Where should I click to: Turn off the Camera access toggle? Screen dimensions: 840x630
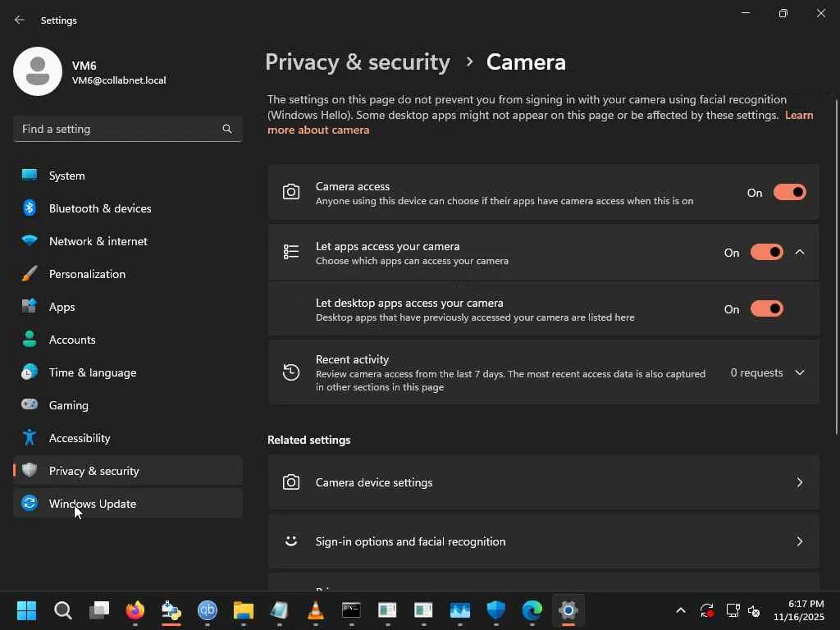[789, 193]
